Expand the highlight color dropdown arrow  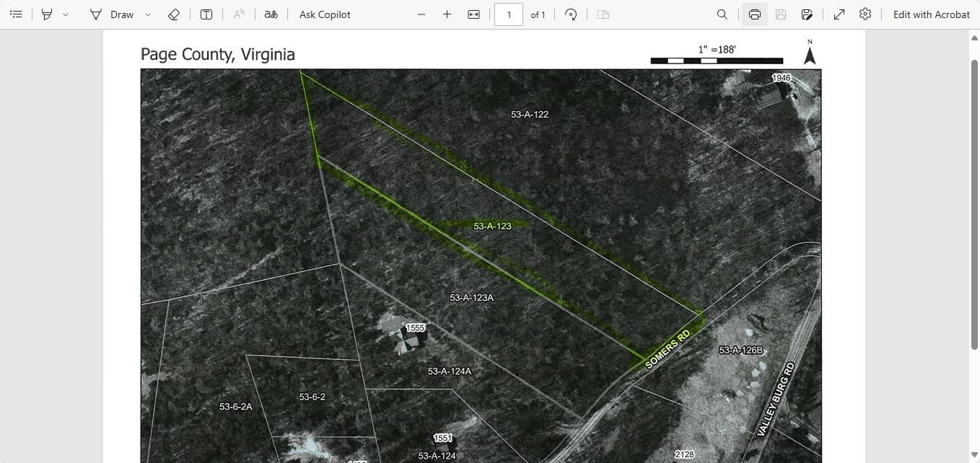coord(66,14)
